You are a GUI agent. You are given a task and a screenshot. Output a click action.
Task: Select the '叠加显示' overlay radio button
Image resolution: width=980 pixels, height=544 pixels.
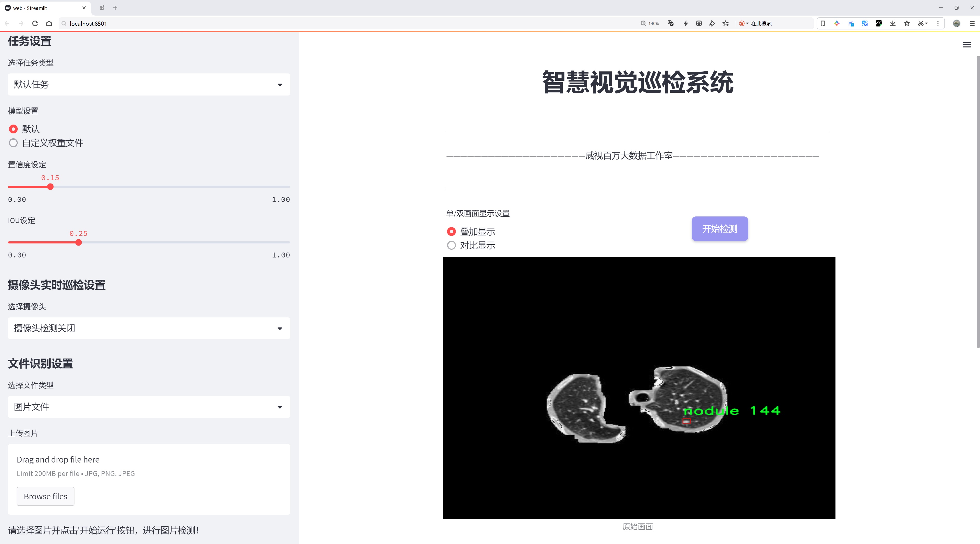click(x=451, y=231)
